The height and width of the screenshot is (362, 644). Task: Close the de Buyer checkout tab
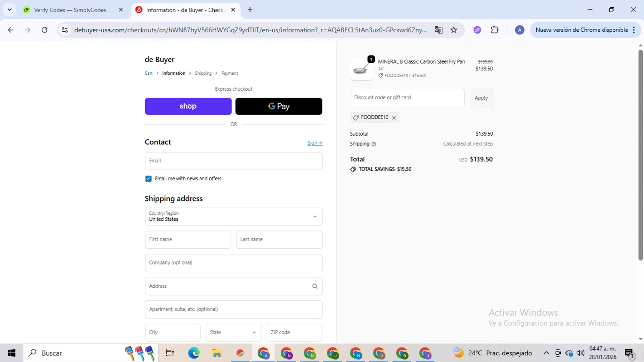(233, 10)
